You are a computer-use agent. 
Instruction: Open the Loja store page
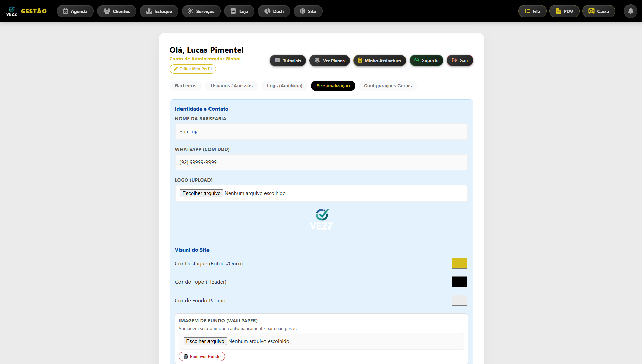[239, 11]
